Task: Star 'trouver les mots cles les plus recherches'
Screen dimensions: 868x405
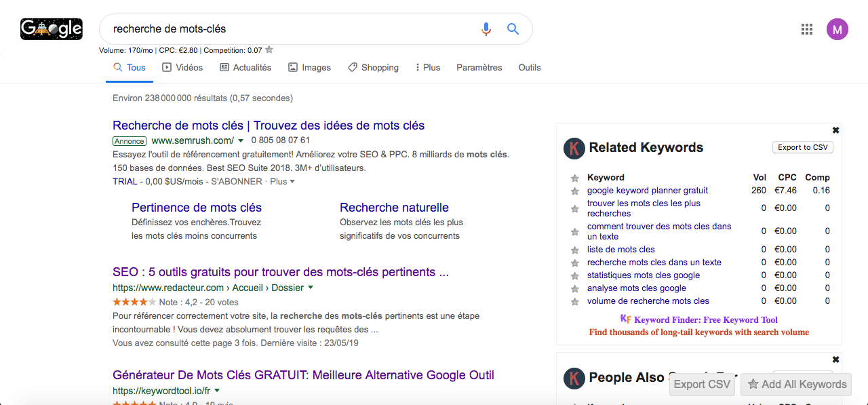Action: coord(575,209)
